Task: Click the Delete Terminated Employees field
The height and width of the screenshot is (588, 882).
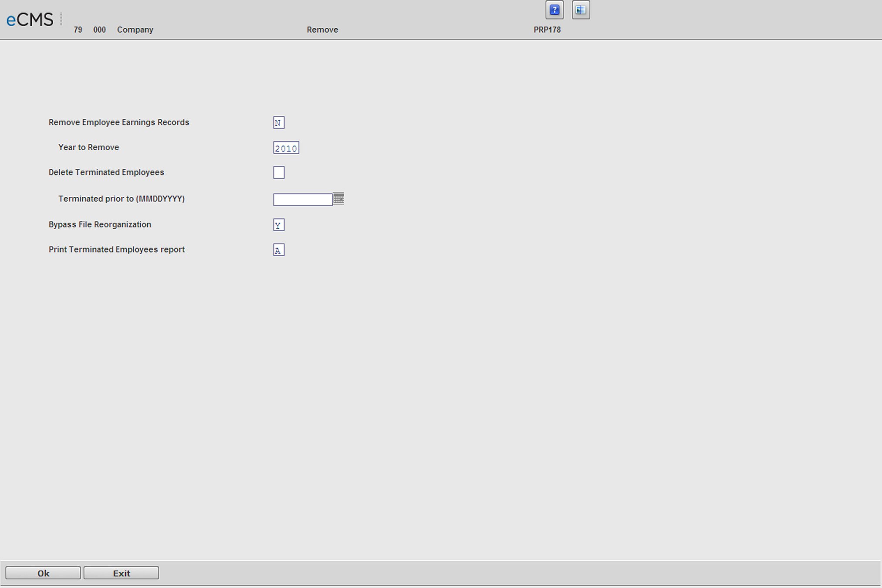Action: 279,172
